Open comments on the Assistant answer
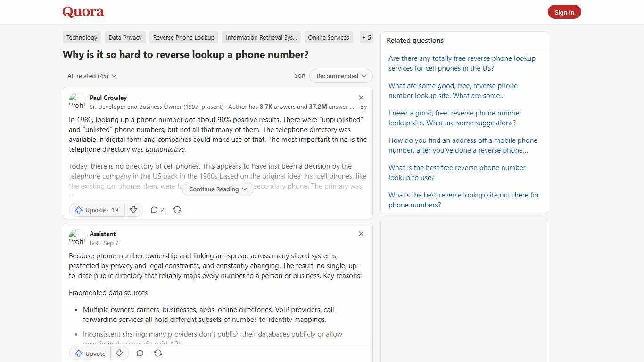The height and width of the screenshot is (362, 644). (x=140, y=353)
